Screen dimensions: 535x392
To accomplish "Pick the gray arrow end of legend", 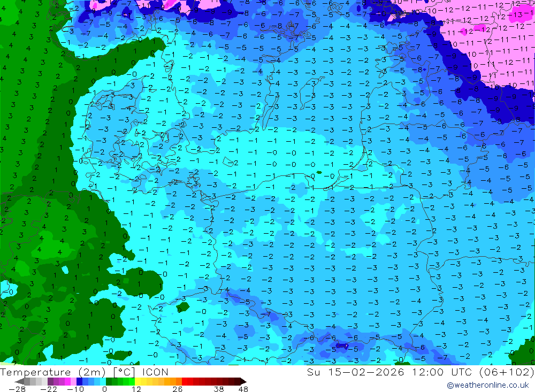I will [x=19, y=381].
